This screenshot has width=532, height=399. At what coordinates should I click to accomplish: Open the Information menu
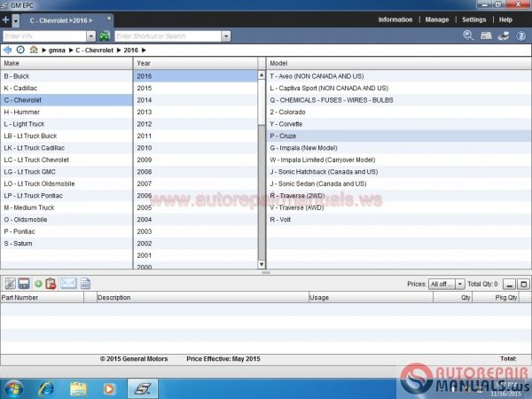(x=395, y=20)
